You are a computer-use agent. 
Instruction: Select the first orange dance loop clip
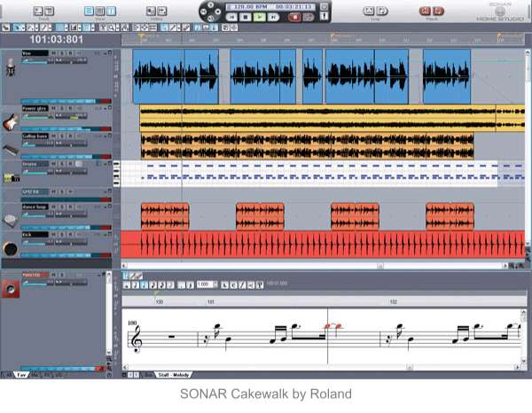[x=165, y=216]
